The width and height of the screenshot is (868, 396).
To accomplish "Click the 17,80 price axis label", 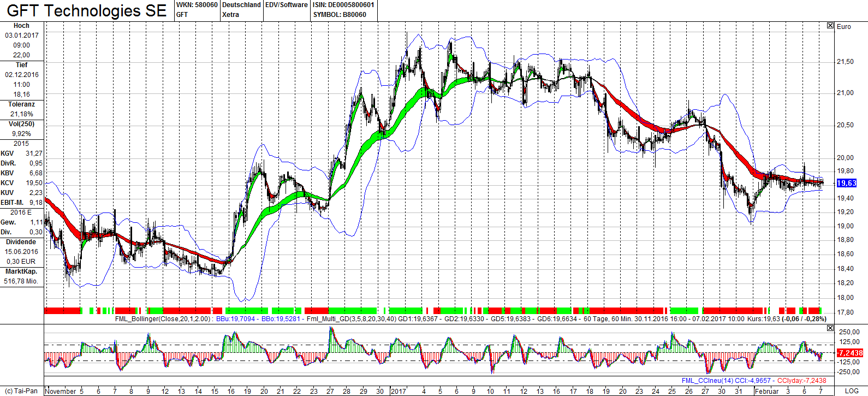I will pos(845,312).
